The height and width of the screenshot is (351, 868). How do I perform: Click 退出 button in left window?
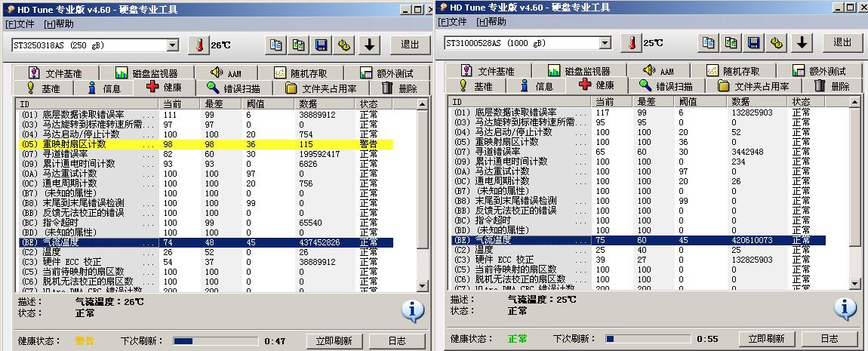click(410, 45)
